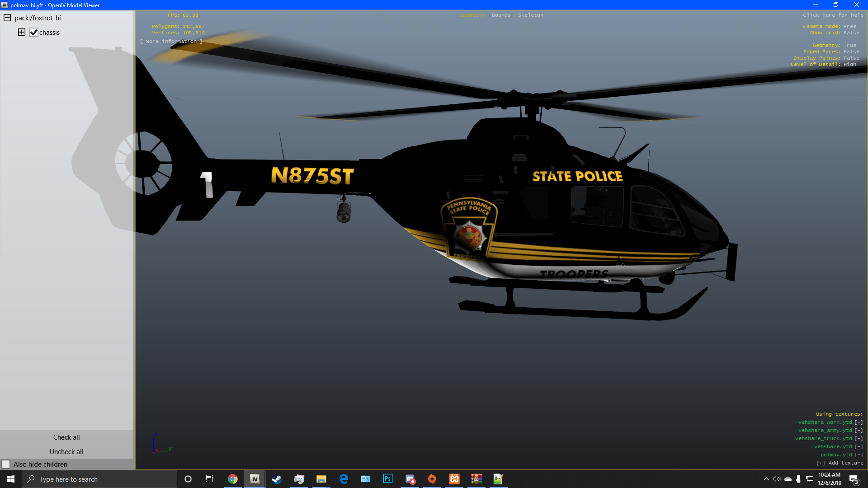The image size is (868, 488).
Task: Expand the chassis tree node
Action: coord(22,32)
